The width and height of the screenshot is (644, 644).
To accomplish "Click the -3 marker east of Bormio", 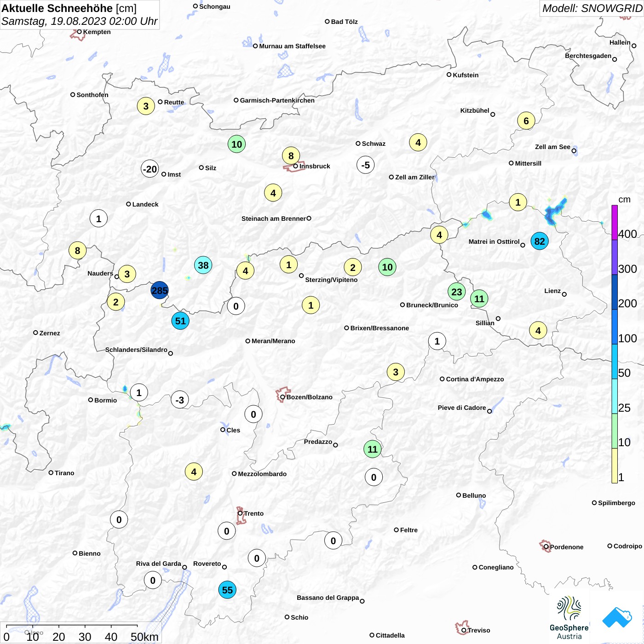I will (180, 400).
